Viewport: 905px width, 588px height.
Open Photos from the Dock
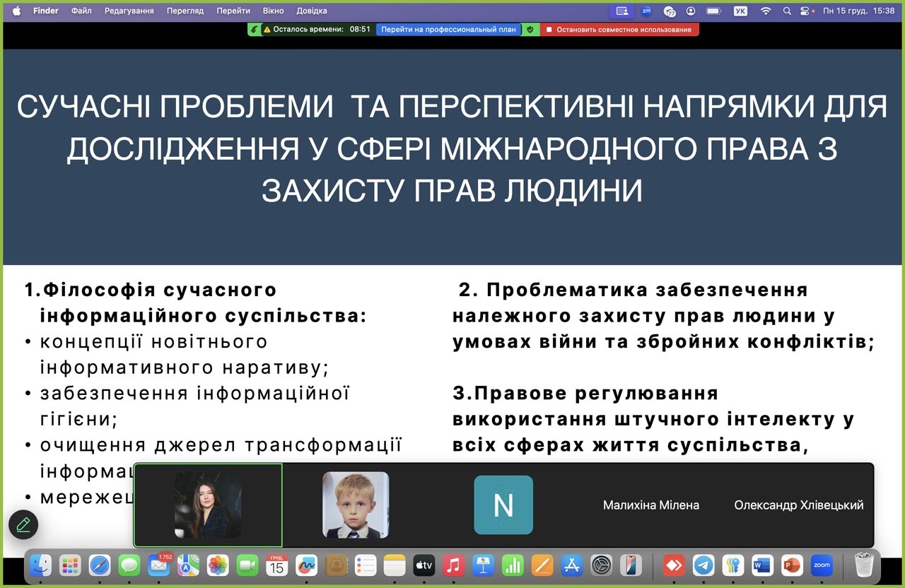point(218,565)
